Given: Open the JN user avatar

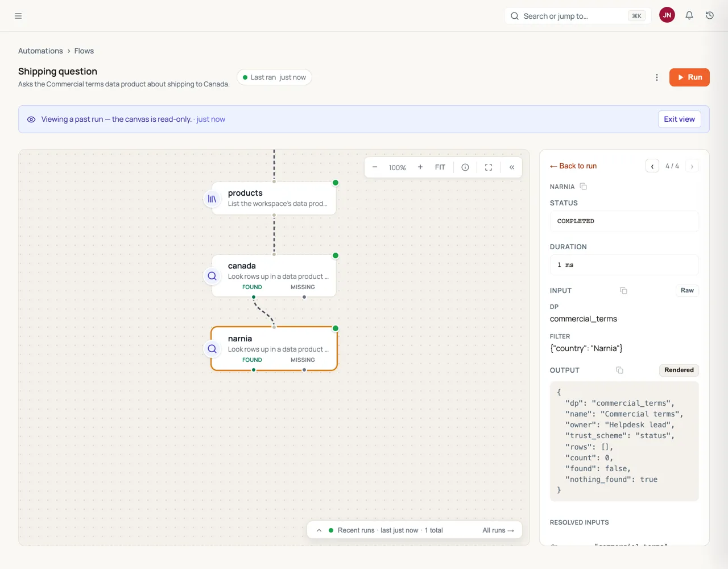Looking at the screenshot, I should pos(667,15).
